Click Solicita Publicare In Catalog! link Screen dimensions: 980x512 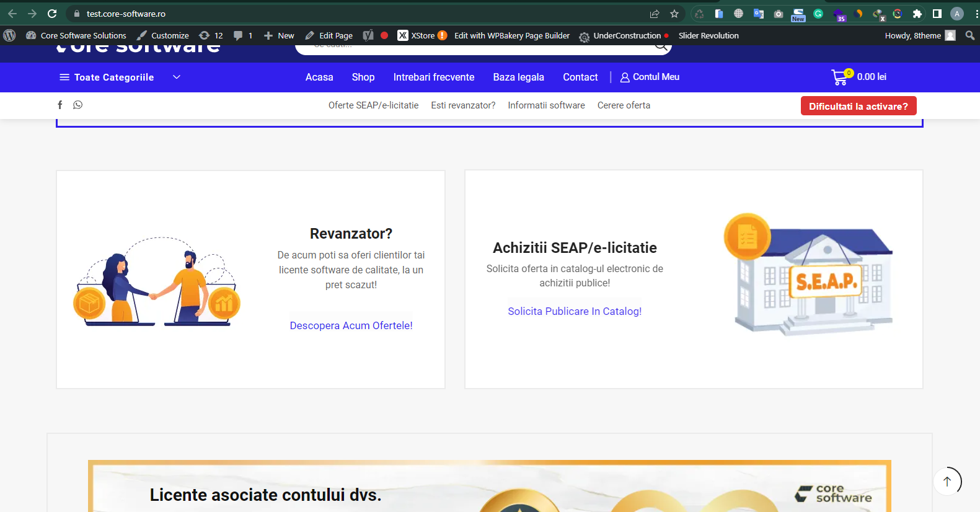[575, 311]
